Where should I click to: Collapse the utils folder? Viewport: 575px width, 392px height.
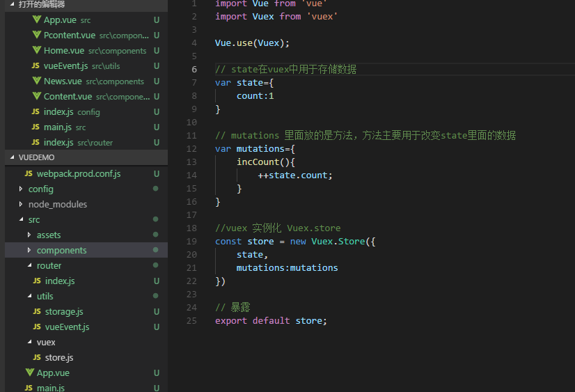pos(29,296)
